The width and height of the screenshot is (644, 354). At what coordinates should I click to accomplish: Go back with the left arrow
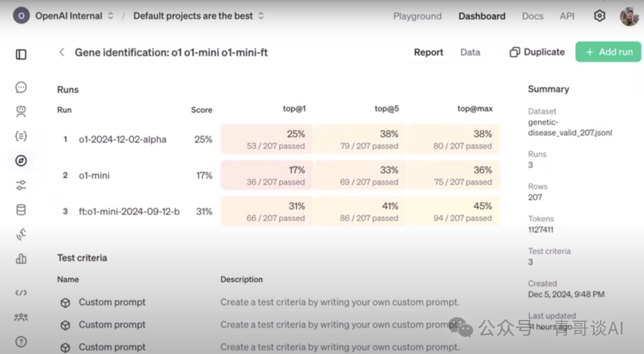pos(61,53)
